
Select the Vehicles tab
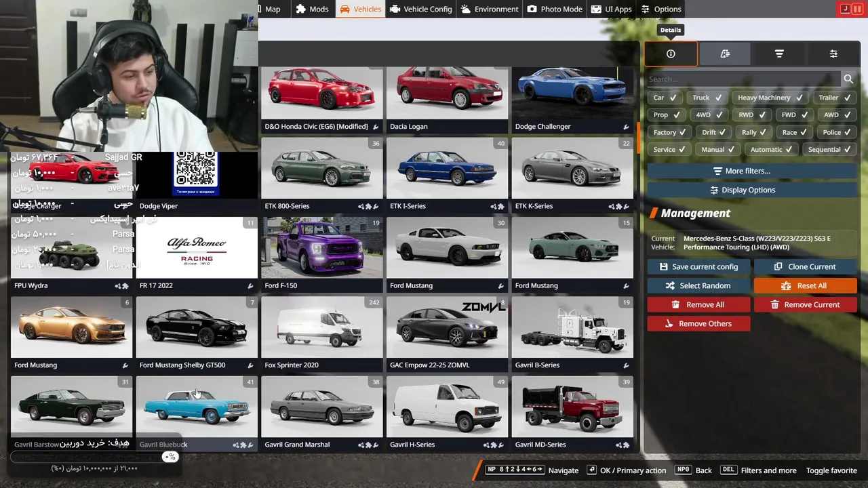coord(360,9)
